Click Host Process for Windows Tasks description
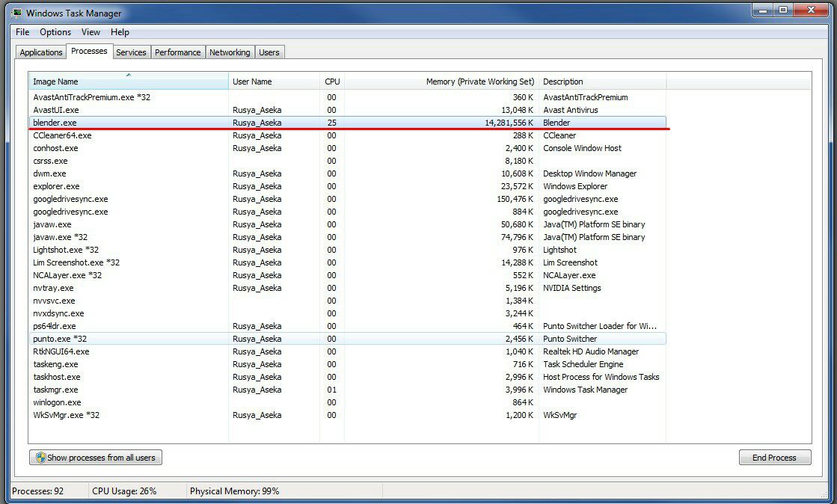 601,377
